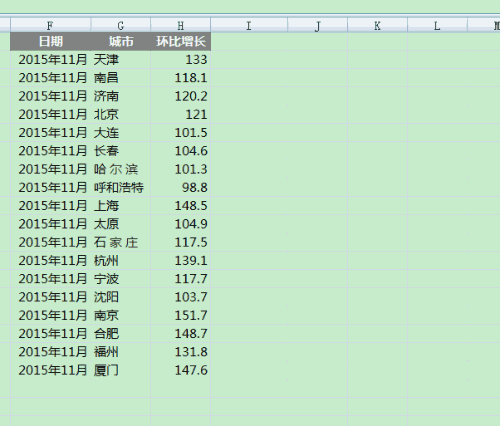Select the city cell 大连
This screenshot has height=426, width=500.
coord(120,133)
